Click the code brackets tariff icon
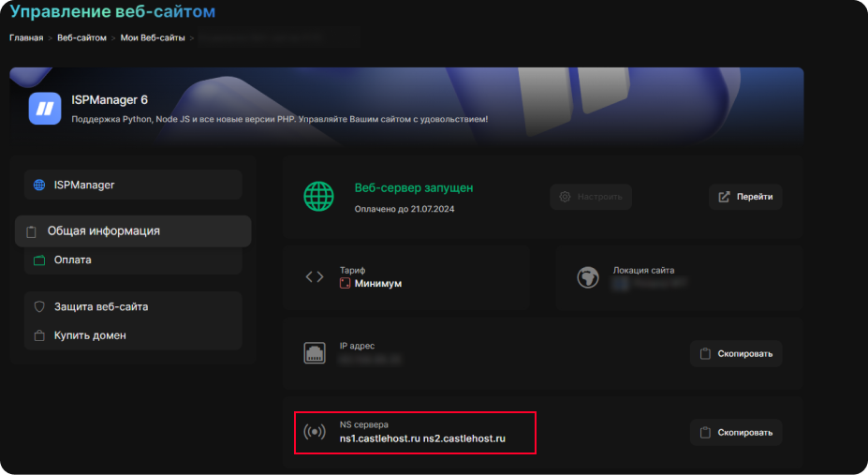 click(315, 277)
